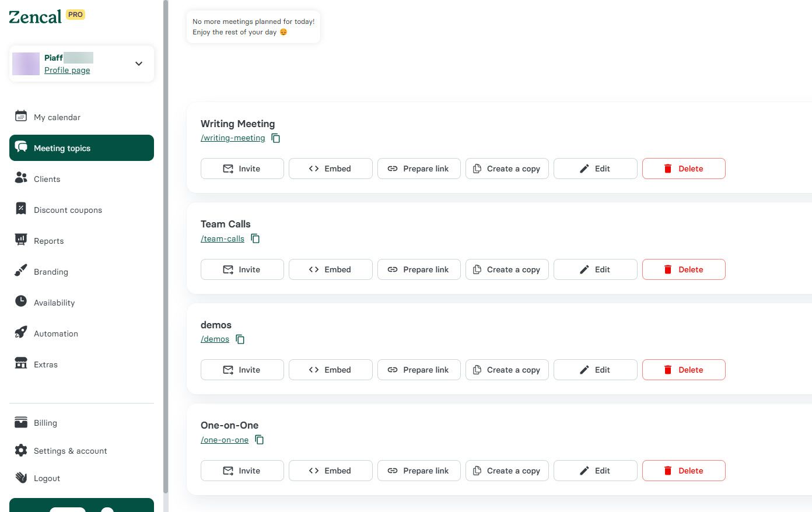The width and height of the screenshot is (812, 512).
Task: Copy the /team-calls link icon
Action: (x=255, y=239)
